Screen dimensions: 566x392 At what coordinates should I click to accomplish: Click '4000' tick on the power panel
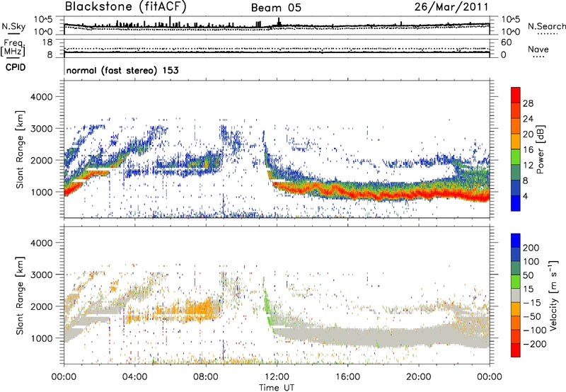[42, 97]
